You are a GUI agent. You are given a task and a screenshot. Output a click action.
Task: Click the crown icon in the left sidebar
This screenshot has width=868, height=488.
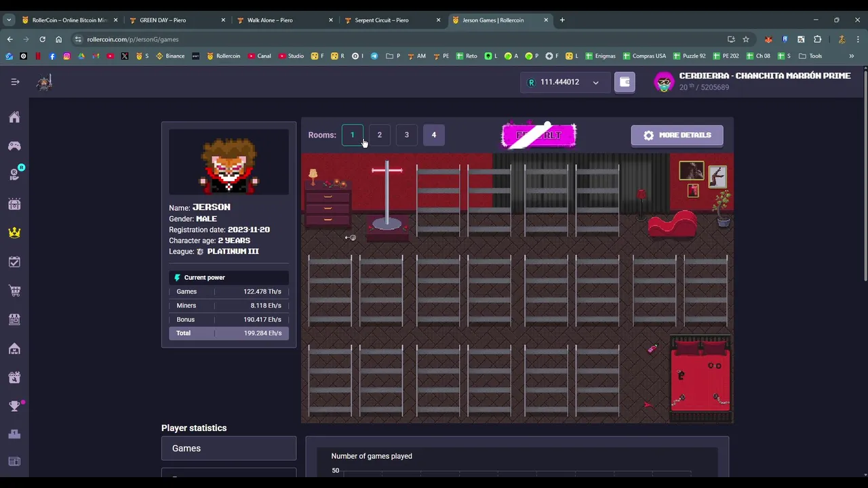(14, 232)
